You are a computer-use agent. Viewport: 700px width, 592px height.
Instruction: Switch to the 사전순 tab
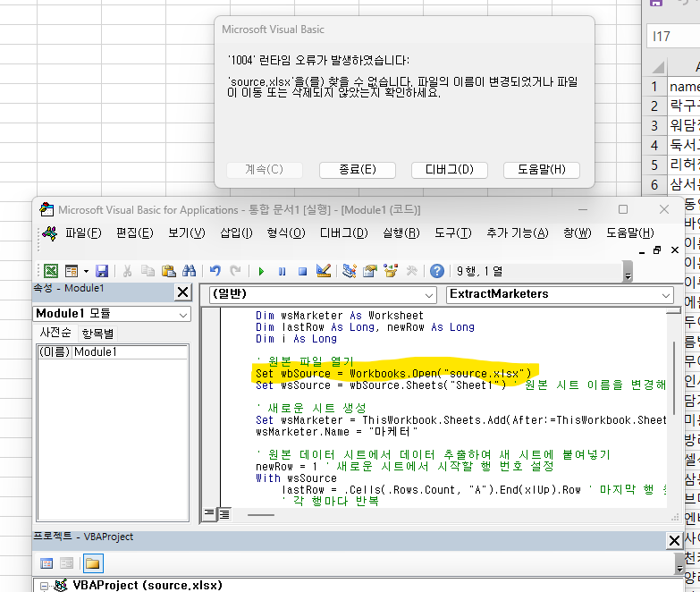55,333
